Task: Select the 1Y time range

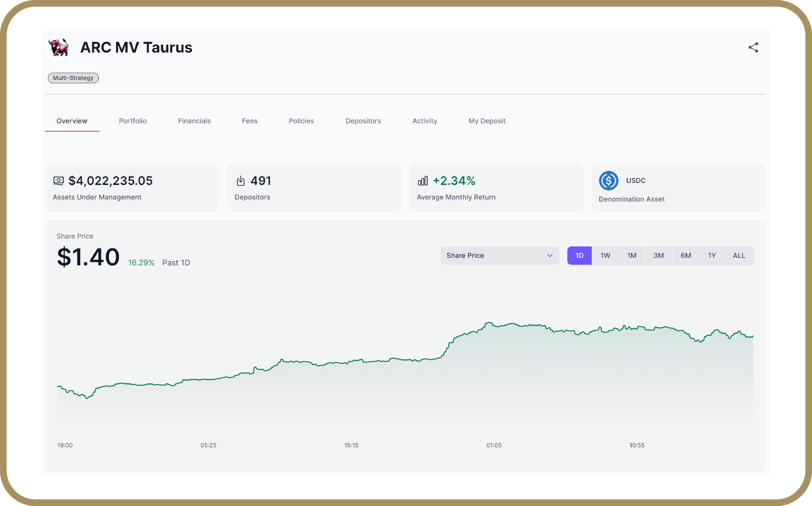Action: [712, 255]
